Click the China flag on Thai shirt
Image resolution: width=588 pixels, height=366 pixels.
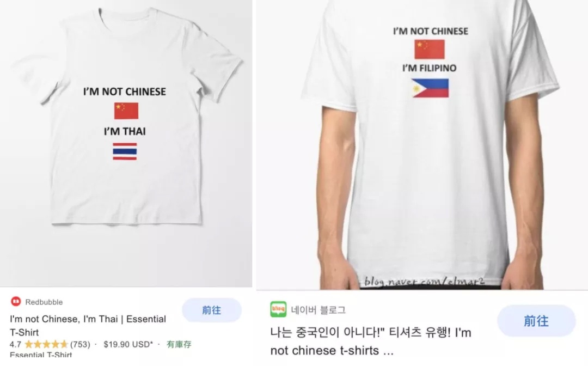(x=126, y=111)
